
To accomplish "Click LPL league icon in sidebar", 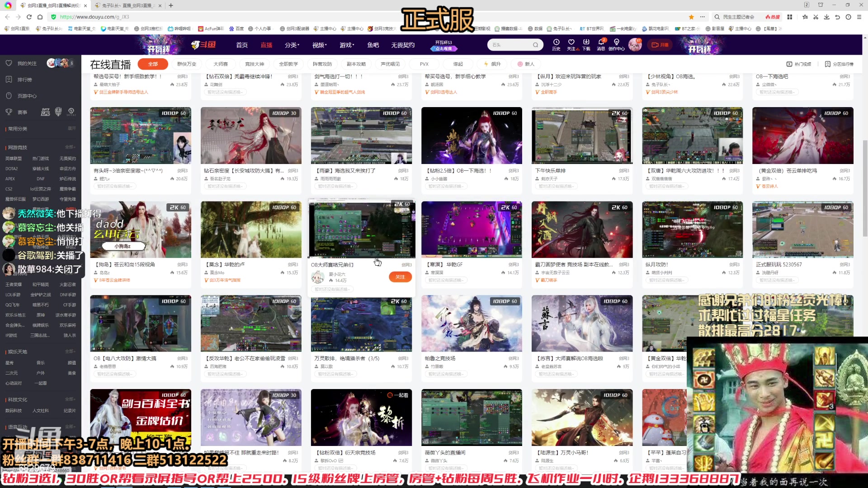I will point(45,112).
